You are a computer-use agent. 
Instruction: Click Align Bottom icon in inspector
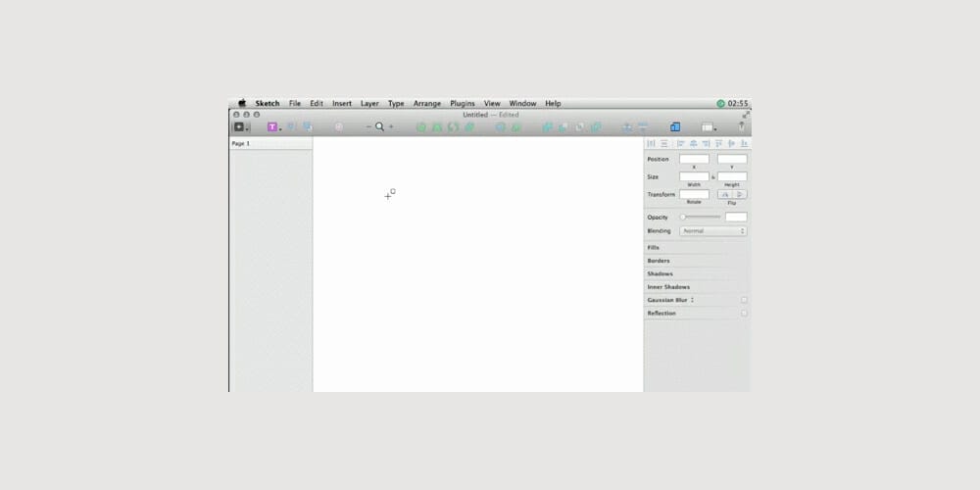pos(744,144)
